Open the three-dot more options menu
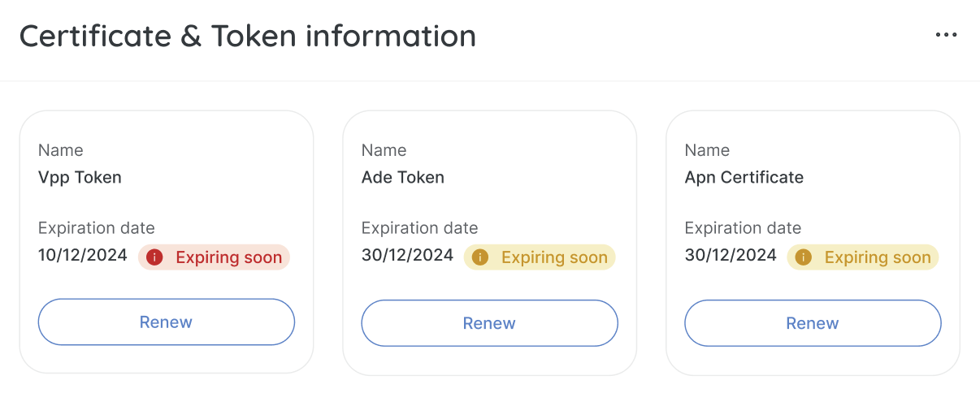This screenshot has width=980, height=393. (946, 35)
